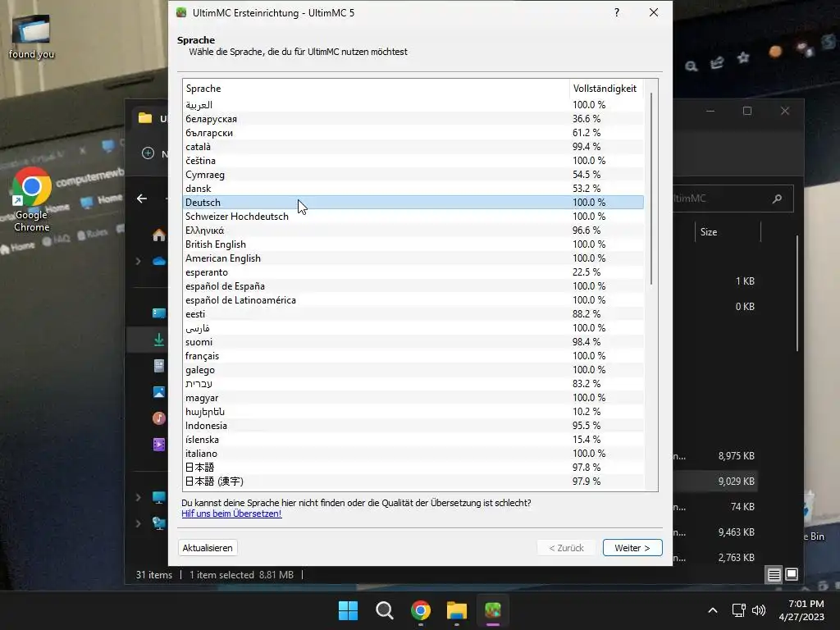Switch Explorer to large icons view
Screen dimensions: 840x630
[792, 574]
